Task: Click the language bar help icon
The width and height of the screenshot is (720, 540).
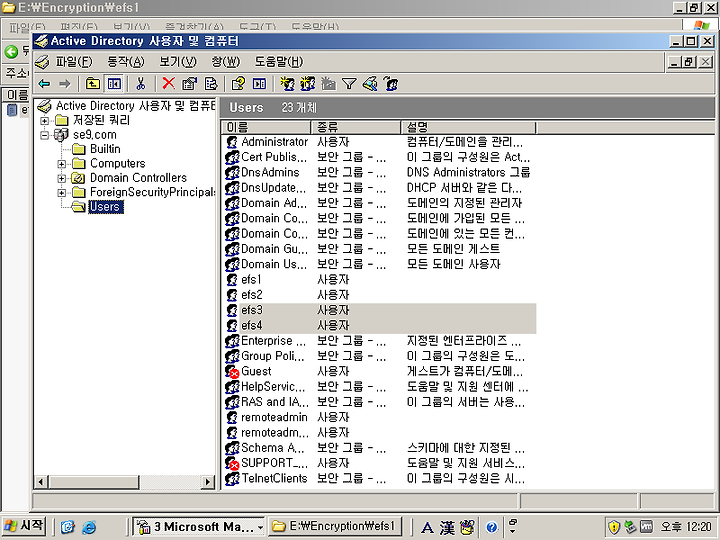Action: point(491,527)
